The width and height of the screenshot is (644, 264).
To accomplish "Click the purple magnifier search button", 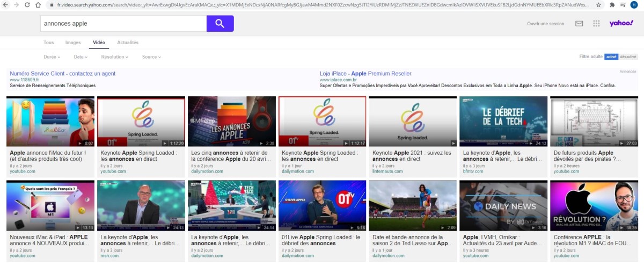I will (220, 24).
